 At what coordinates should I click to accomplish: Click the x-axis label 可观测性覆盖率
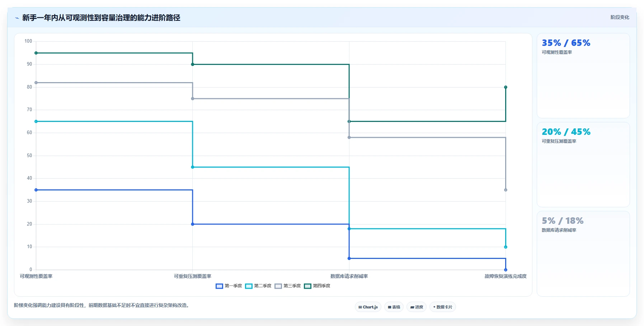(x=36, y=276)
